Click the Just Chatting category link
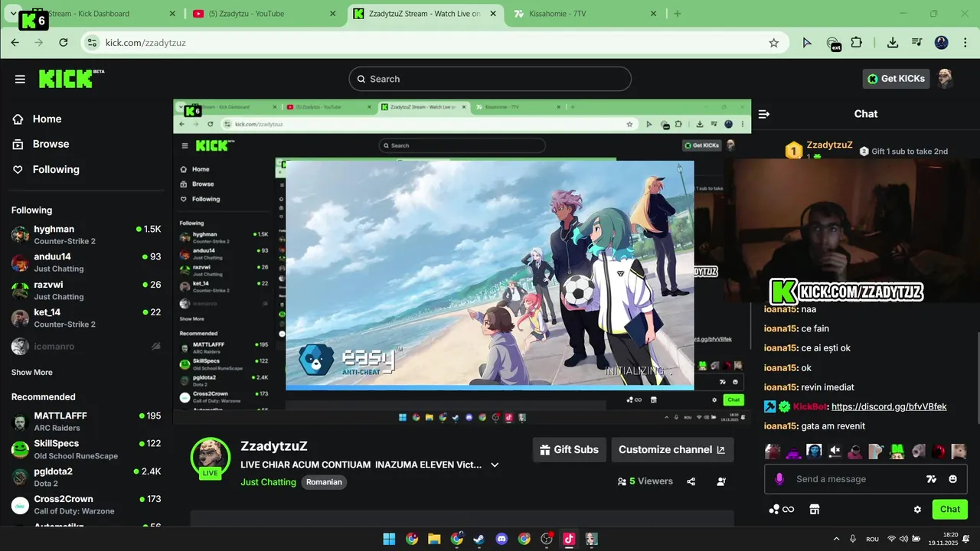Viewport: 980px width, 551px height. pos(268,482)
